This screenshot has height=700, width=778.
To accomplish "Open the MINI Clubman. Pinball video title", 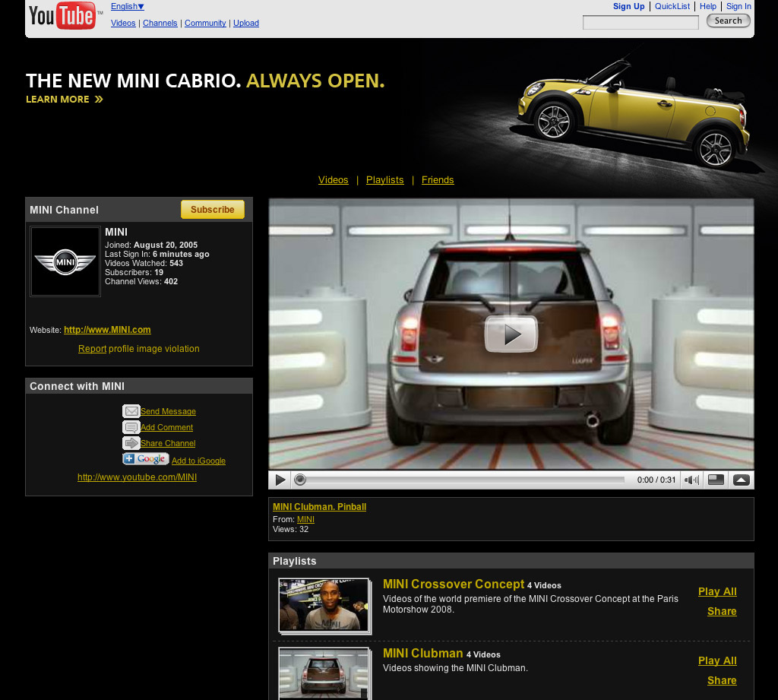I will 320,507.
